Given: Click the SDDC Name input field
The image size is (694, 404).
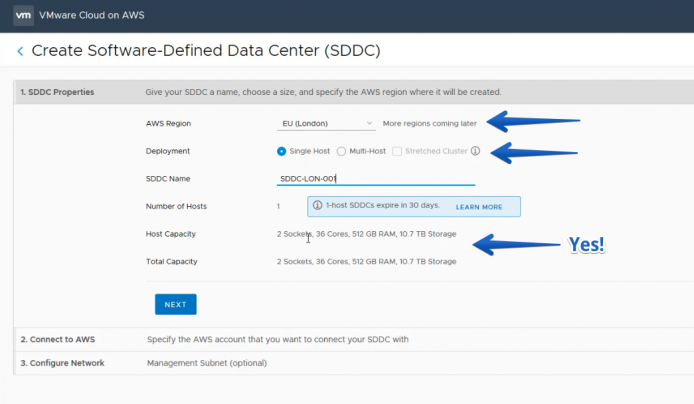Looking at the screenshot, I should (x=376, y=178).
